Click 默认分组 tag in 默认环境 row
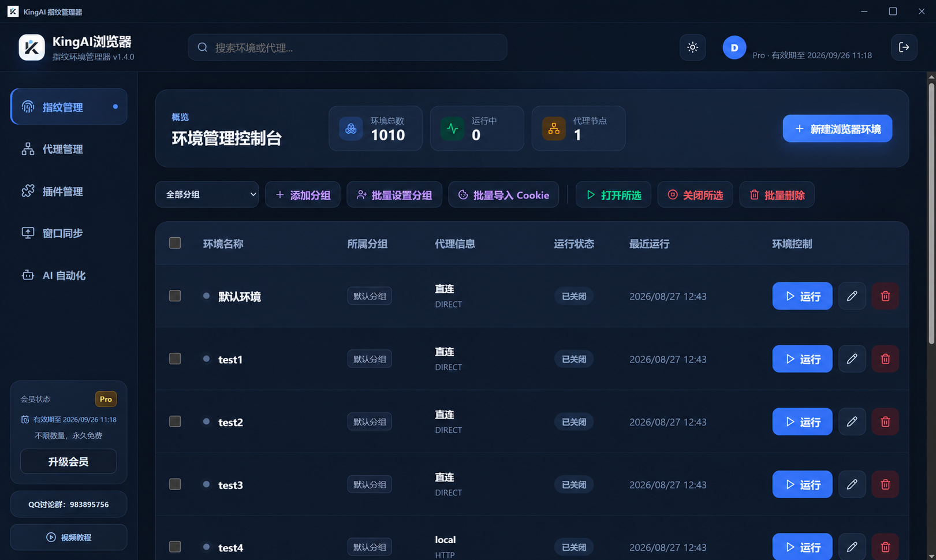The width and height of the screenshot is (936, 560). pyautogui.click(x=370, y=296)
